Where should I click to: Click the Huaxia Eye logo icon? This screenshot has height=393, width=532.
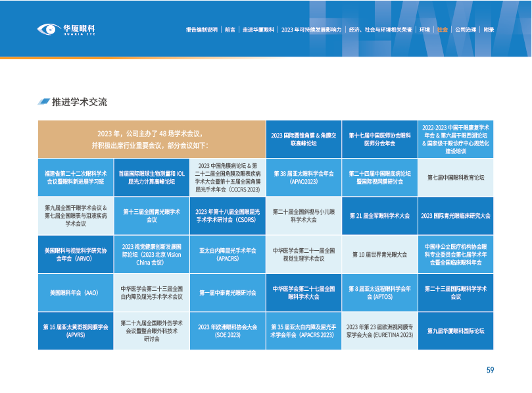pos(47,29)
